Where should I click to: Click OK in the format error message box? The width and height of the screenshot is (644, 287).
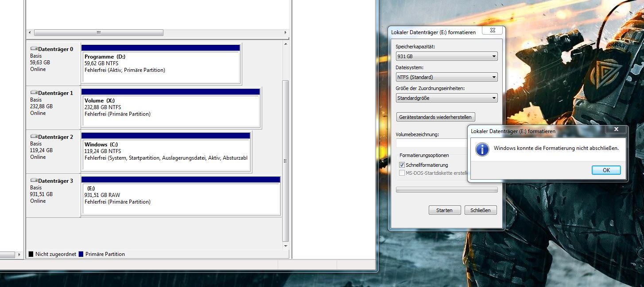click(606, 170)
